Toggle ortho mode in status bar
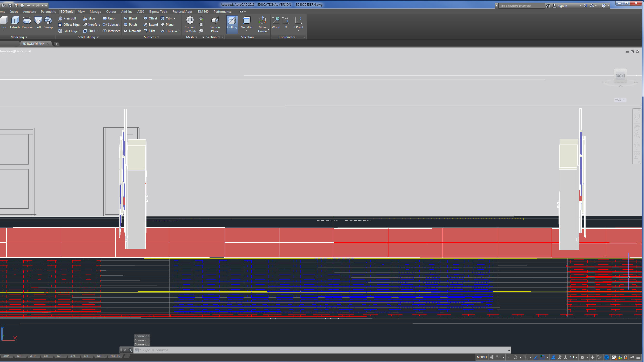The height and width of the screenshot is (362, 644). coord(509,357)
